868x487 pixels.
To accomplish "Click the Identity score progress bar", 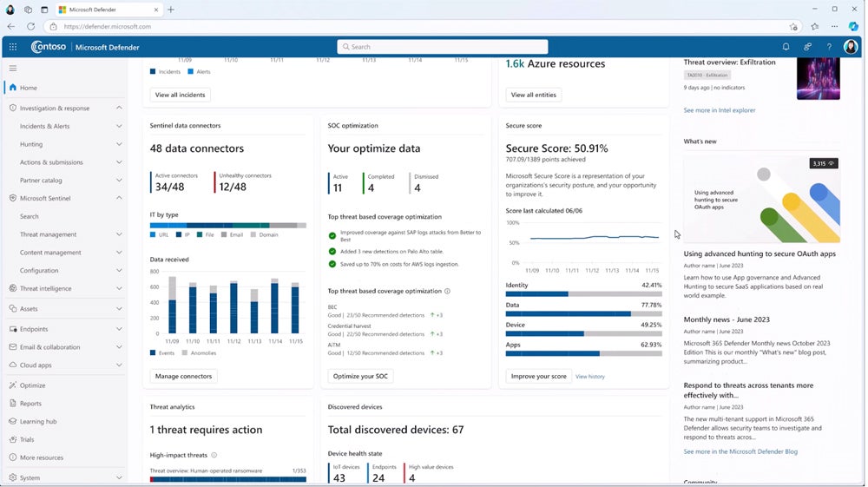I will pyautogui.click(x=583, y=293).
